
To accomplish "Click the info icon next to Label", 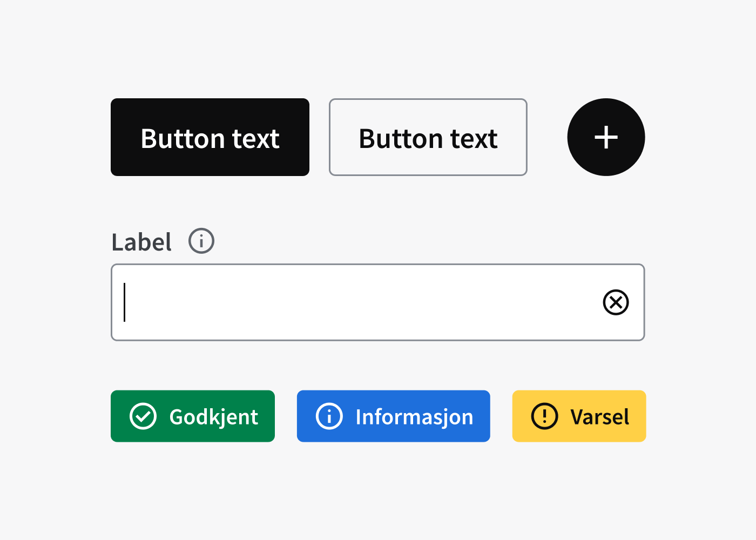I will click(201, 241).
